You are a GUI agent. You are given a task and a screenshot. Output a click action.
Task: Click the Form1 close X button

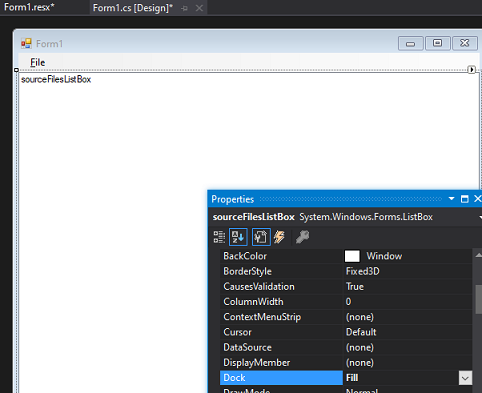pos(465,43)
